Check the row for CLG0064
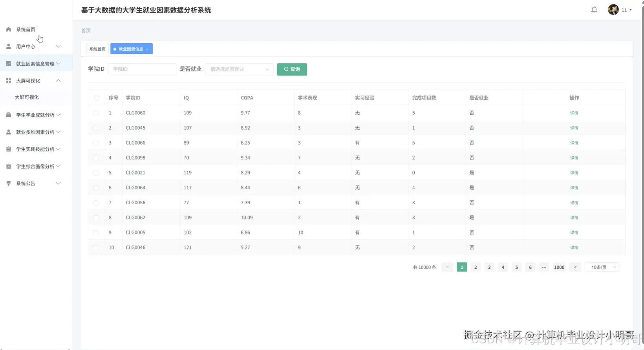The width and height of the screenshot is (644, 350). coord(96,187)
